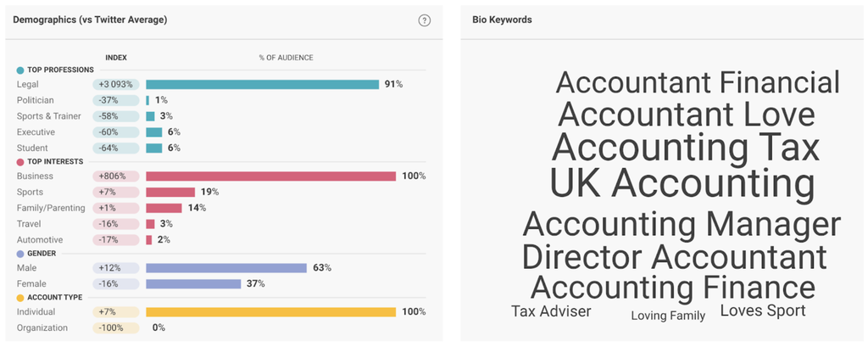
Task: Click the Sports 19% interest bar
Action: (x=170, y=192)
